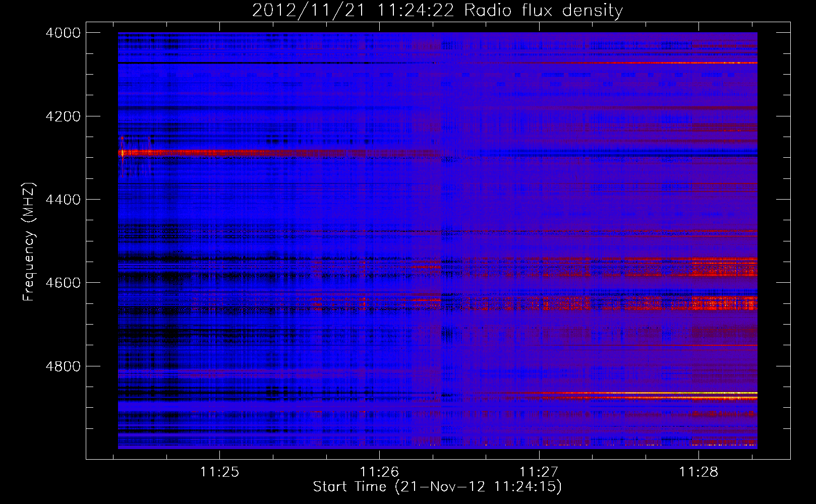816x504 pixels.
Task: Click the "Start Time (21-Nov-12 11:24:15)" label
Action: click(x=437, y=487)
